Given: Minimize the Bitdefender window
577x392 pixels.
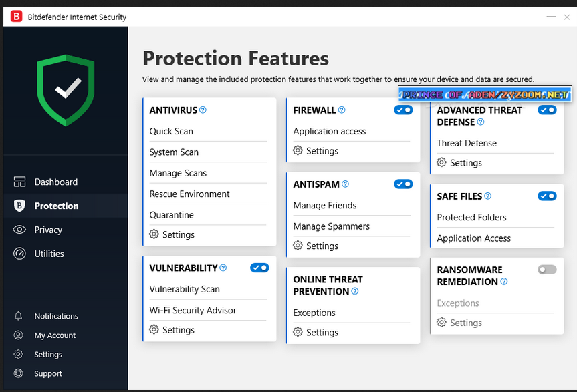Looking at the screenshot, I should [x=551, y=17].
